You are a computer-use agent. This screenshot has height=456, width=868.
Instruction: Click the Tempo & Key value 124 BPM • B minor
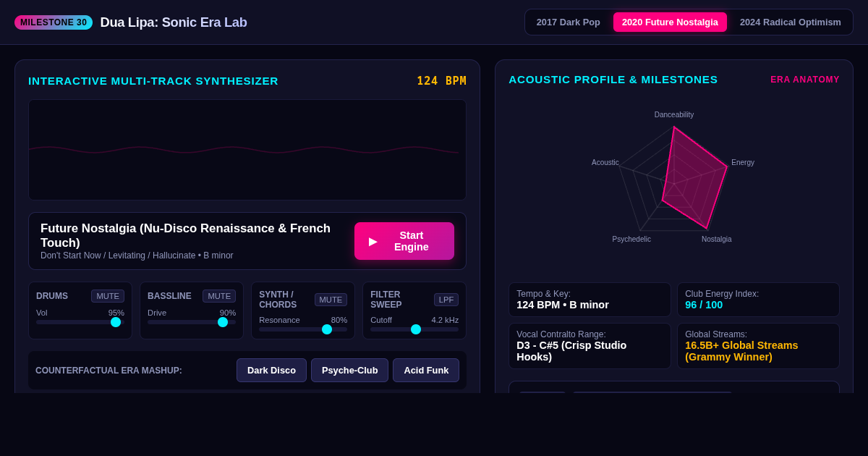(563, 305)
